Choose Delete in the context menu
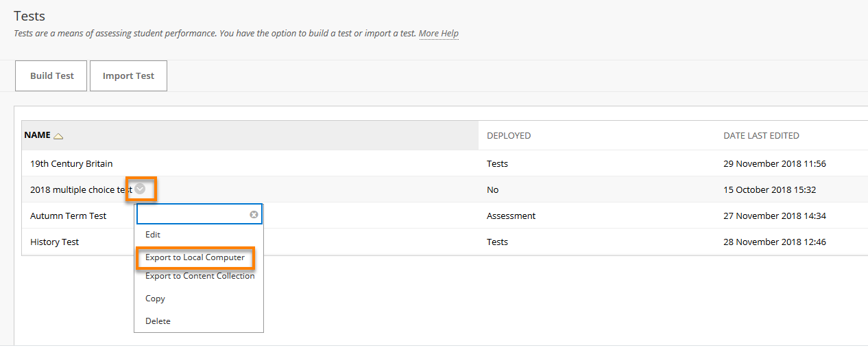This screenshot has height=348, width=868. [x=158, y=321]
